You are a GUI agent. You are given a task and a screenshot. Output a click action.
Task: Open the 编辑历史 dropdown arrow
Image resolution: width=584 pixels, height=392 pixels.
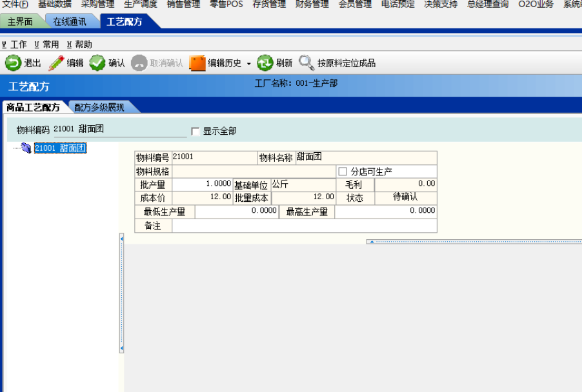249,64
